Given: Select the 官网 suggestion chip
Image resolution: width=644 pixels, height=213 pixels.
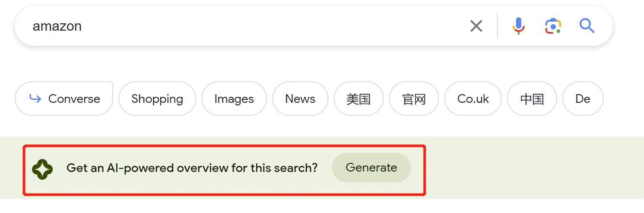Looking at the screenshot, I should pyautogui.click(x=414, y=99).
